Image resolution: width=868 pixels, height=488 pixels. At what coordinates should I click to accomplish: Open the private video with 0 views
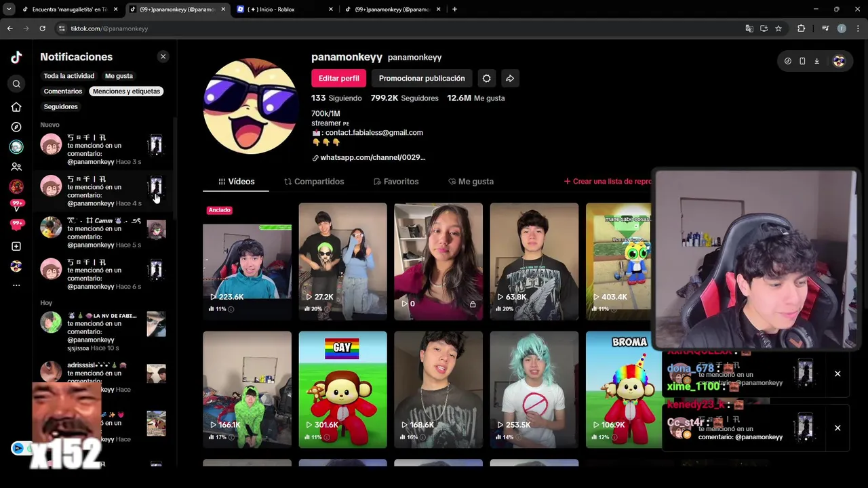tap(438, 262)
